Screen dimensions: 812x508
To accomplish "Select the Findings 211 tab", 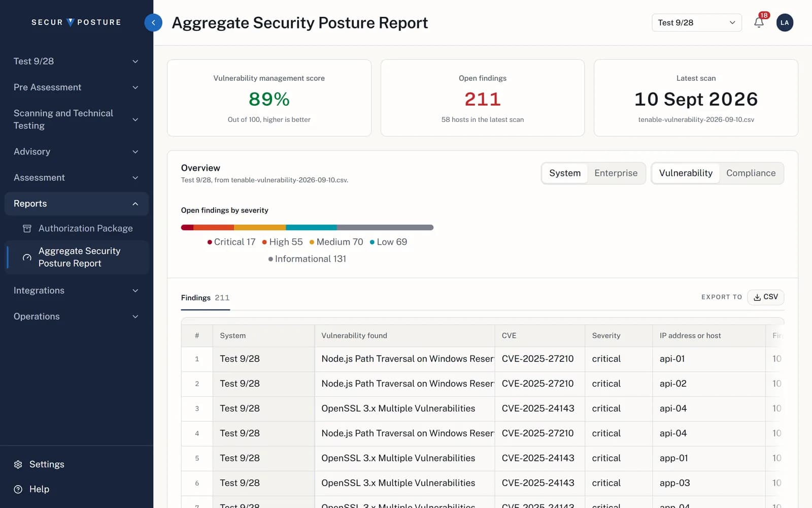I will coord(205,298).
